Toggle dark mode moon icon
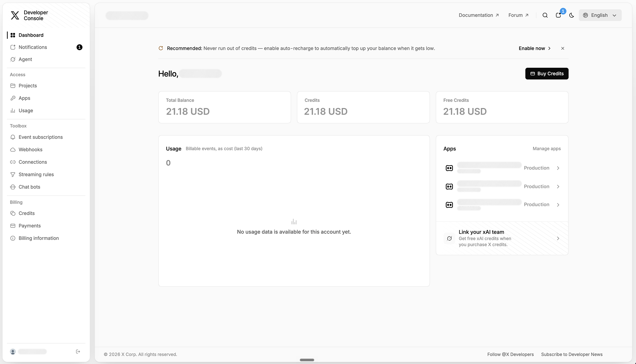 tap(572, 15)
